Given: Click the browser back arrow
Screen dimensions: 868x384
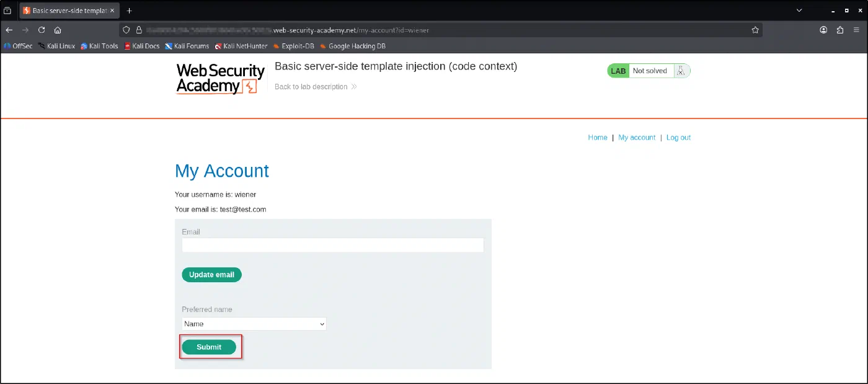Looking at the screenshot, I should (x=9, y=30).
